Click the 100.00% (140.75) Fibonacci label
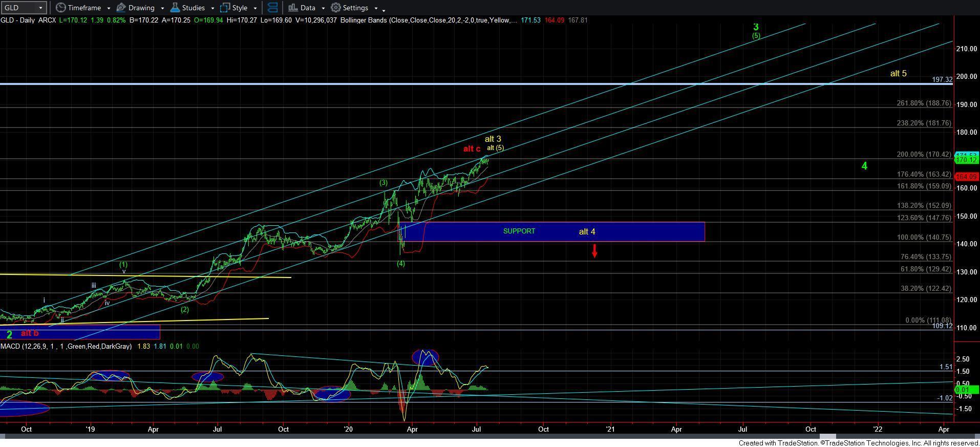Screen dimensions: 980x447 coord(924,238)
